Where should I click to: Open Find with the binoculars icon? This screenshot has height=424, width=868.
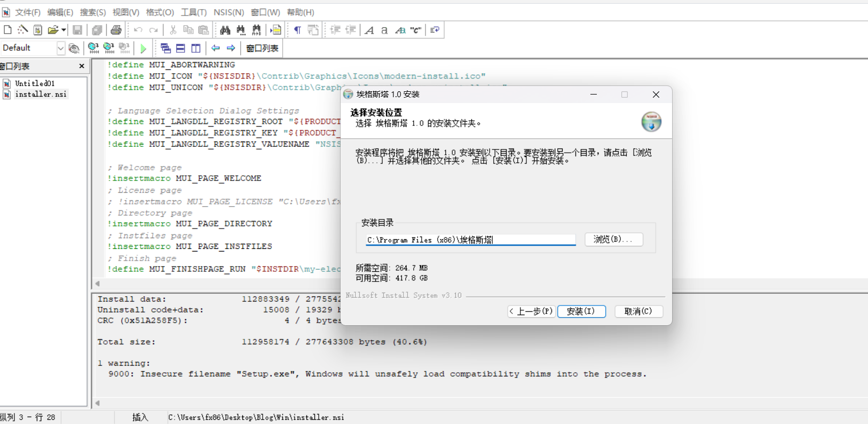tap(225, 30)
